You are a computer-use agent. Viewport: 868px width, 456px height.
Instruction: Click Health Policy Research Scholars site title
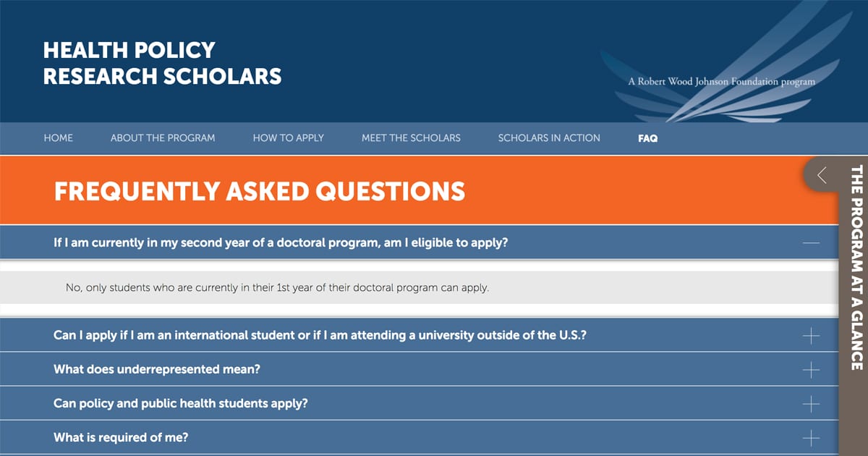[162, 63]
